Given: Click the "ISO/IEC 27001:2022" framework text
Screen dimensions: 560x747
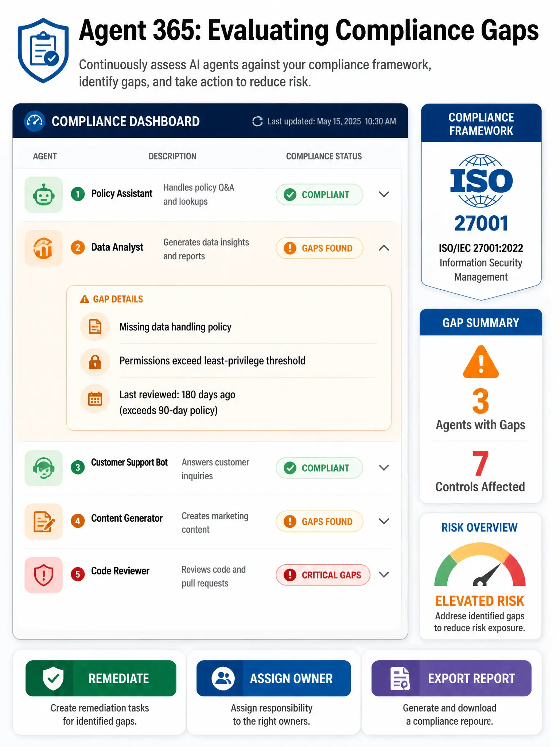Looking at the screenshot, I should [481, 248].
